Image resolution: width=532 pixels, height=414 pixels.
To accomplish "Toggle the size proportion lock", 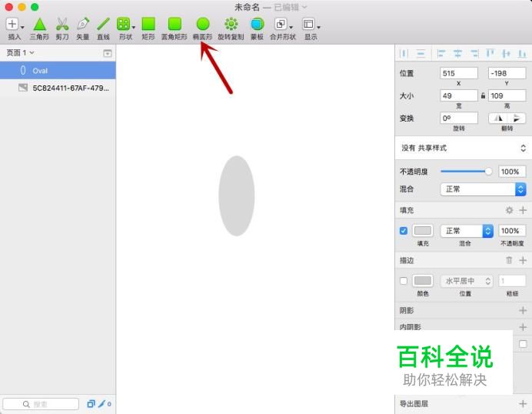I will point(483,95).
